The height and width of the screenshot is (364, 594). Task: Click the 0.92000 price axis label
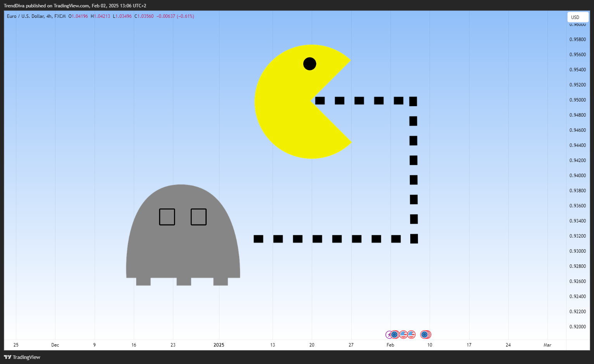pos(578,327)
